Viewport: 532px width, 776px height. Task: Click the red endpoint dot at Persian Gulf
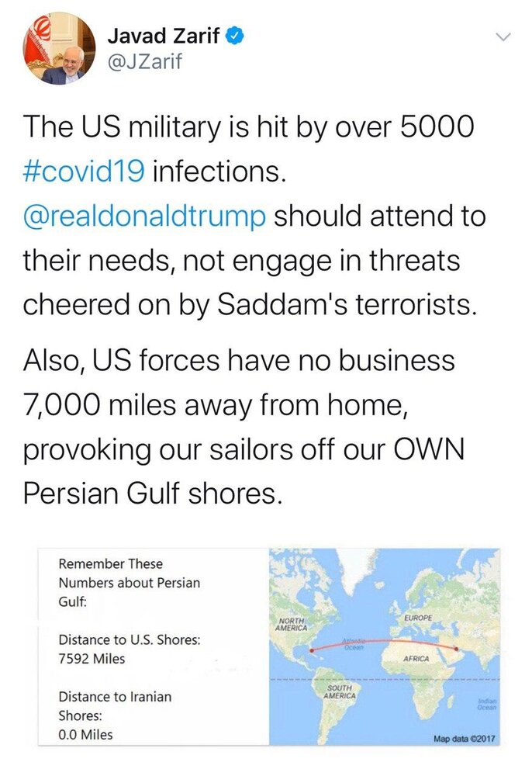click(x=456, y=648)
